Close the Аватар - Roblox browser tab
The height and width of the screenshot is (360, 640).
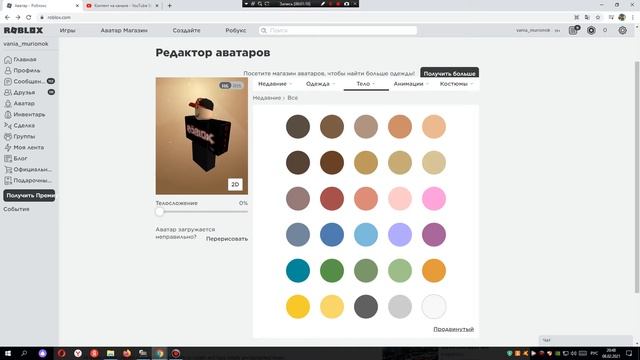coord(77,6)
